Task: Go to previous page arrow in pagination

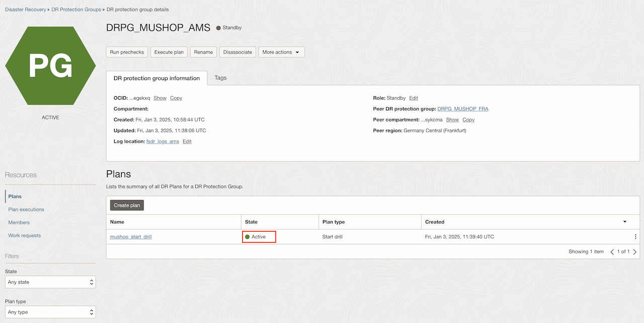Action: click(x=612, y=251)
